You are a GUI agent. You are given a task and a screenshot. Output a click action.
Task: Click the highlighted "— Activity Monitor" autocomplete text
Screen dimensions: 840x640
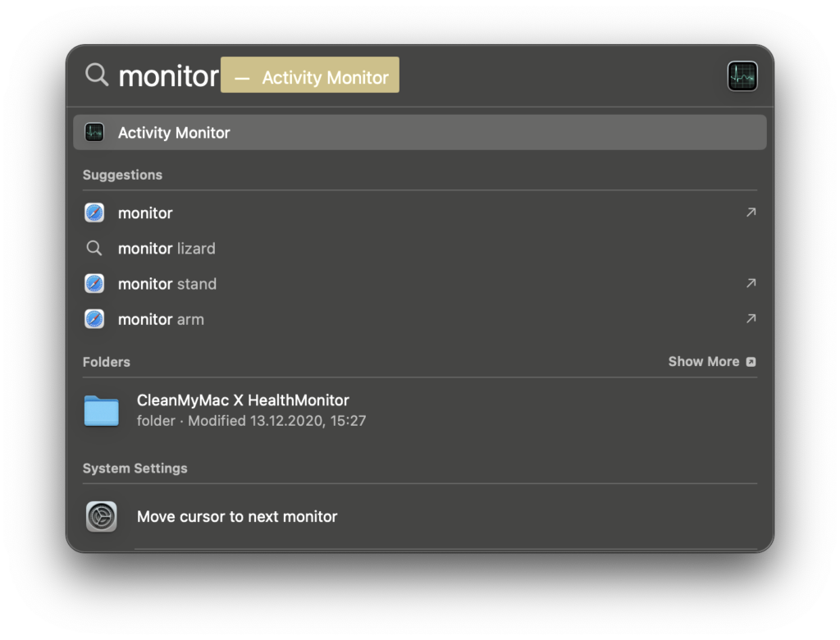pyautogui.click(x=310, y=77)
